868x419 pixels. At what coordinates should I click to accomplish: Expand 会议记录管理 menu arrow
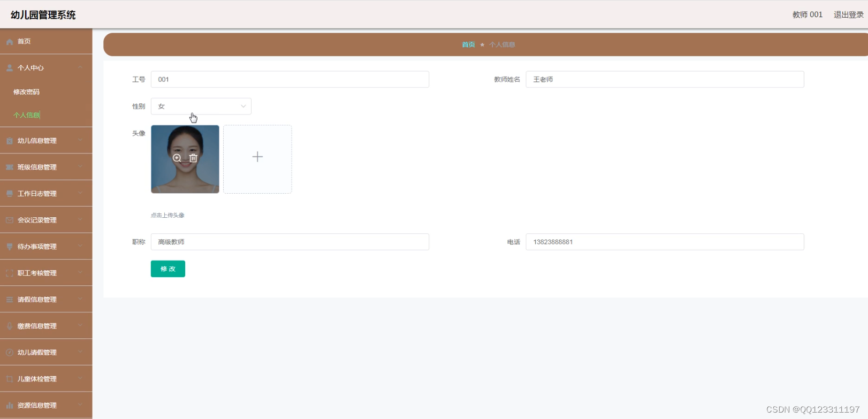pyautogui.click(x=80, y=219)
